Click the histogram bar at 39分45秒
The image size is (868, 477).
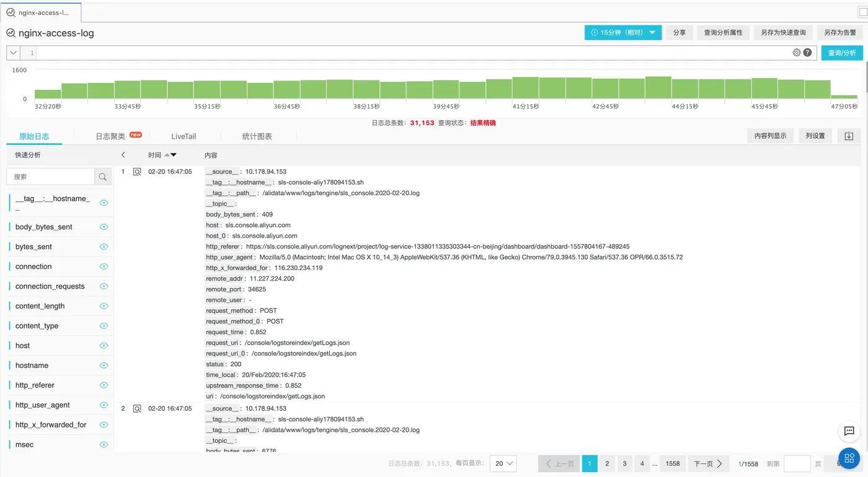[x=446, y=89]
